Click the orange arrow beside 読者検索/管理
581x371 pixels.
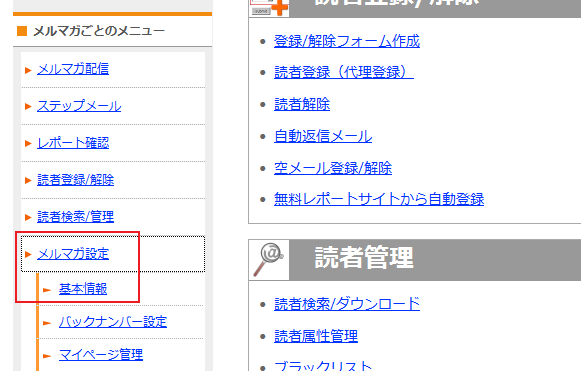[x=28, y=217]
